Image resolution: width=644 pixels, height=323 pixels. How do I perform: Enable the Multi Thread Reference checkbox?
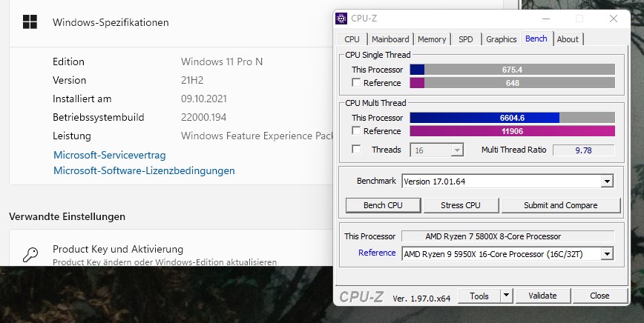pyautogui.click(x=356, y=131)
